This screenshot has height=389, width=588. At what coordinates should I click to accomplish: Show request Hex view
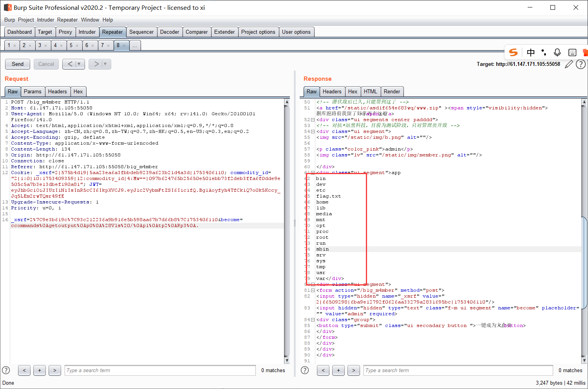click(78, 91)
